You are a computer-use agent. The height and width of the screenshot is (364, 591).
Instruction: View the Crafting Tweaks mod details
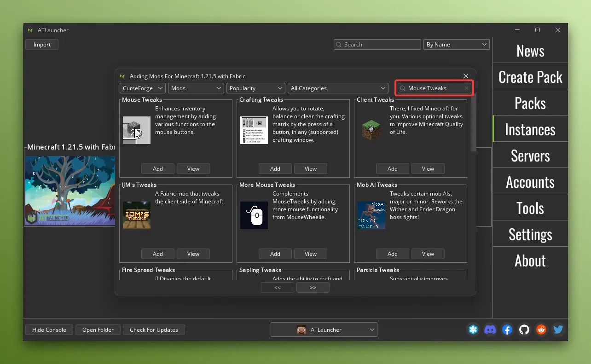(311, 169)
